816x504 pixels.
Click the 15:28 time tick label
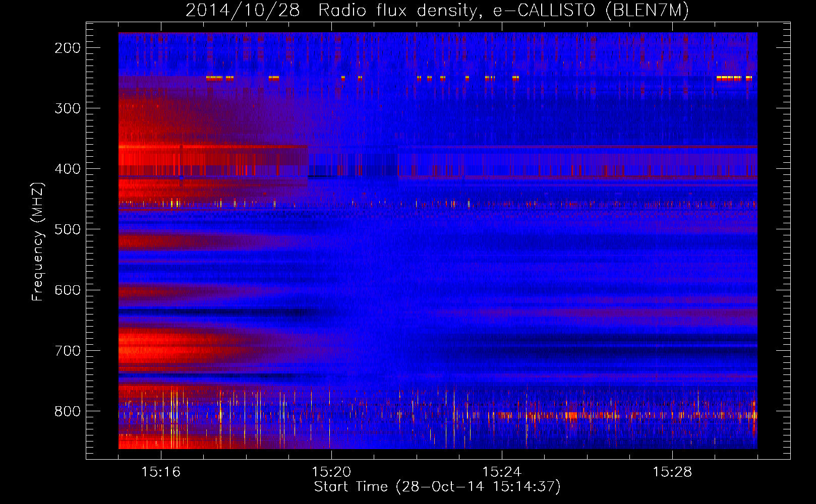[x=672, y=472]
